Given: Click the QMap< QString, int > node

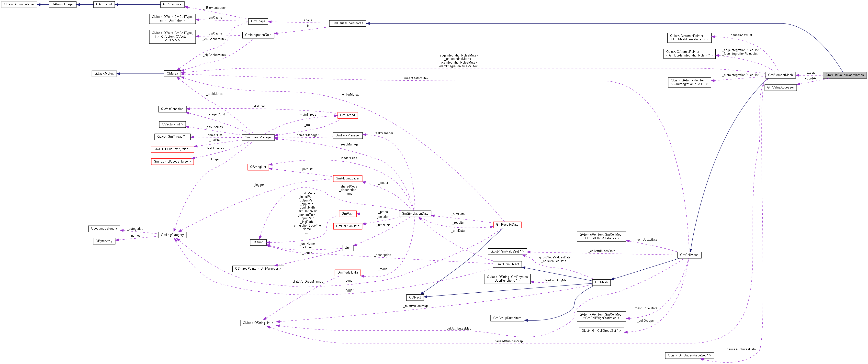Looking at the screenshot, I should pos(258,323).
